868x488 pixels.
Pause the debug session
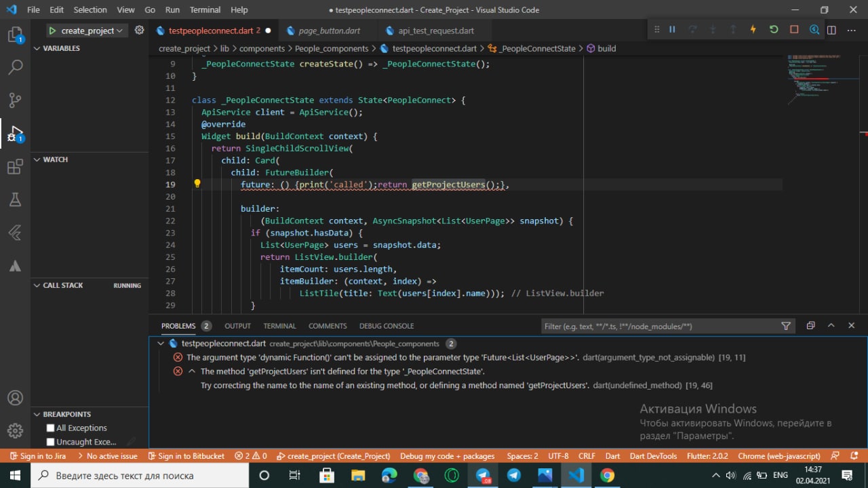click(672, 30)
